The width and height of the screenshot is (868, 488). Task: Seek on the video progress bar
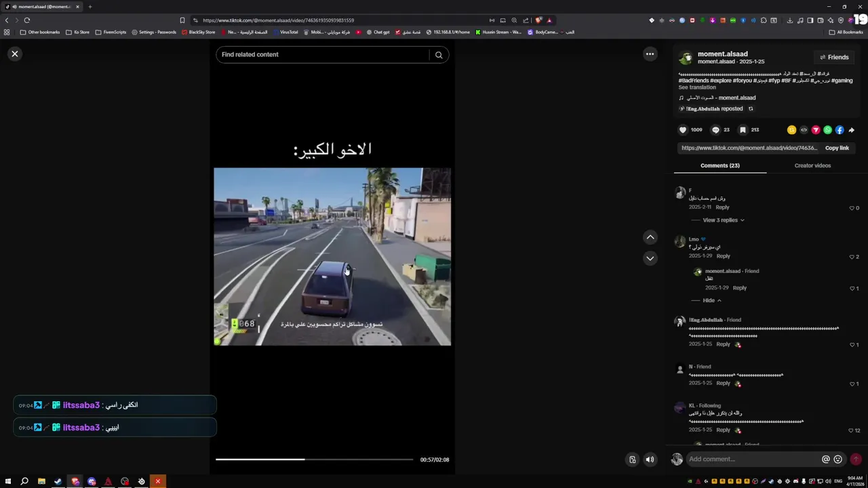coord(314,460)
